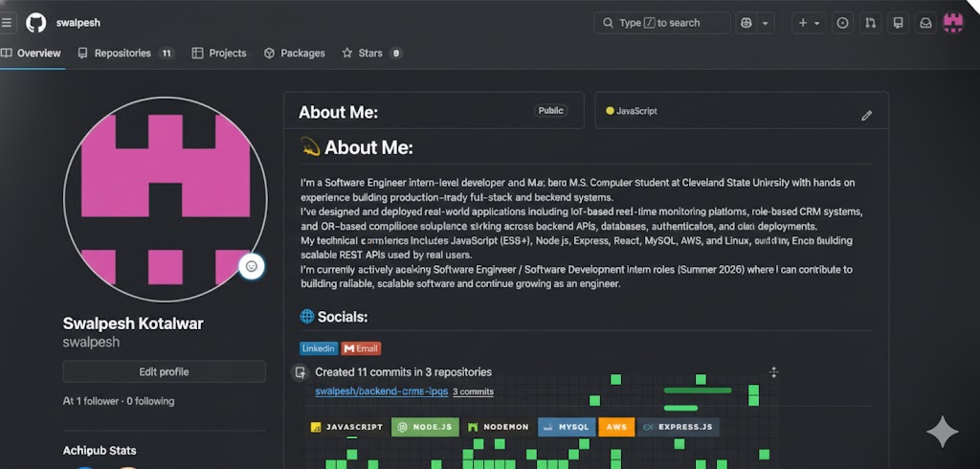The image size is (980, 469).
Task: Click the expand arrows icon in activity
Action: click(x=773, y=372)
